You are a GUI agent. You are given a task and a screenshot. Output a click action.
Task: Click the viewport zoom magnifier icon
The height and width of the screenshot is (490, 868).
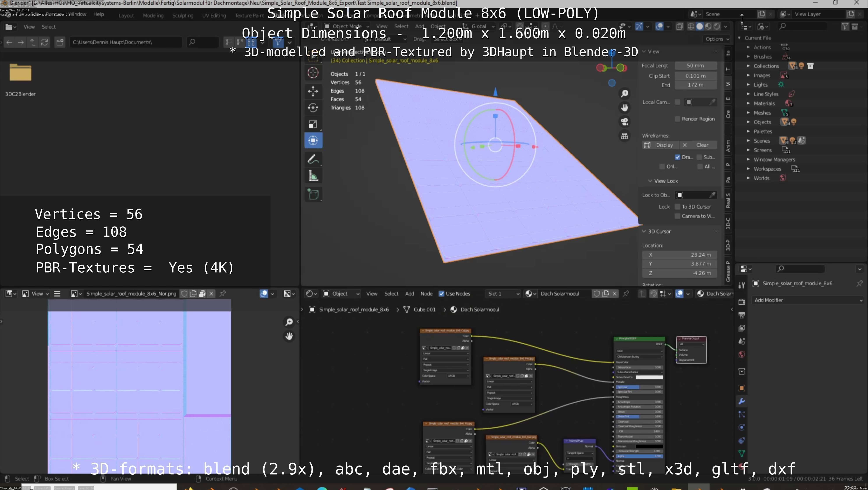pyautogui.click(x=624, y=93)
